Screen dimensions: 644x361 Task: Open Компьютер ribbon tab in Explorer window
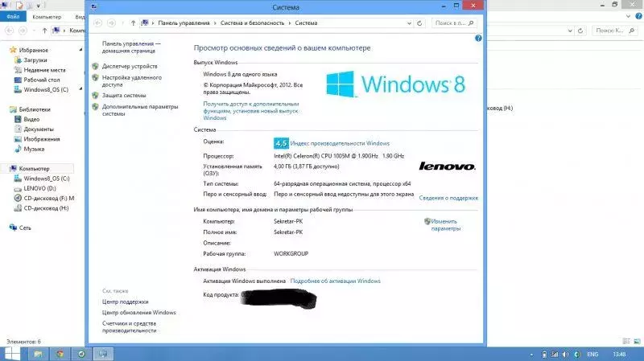[x=47, y=17]
